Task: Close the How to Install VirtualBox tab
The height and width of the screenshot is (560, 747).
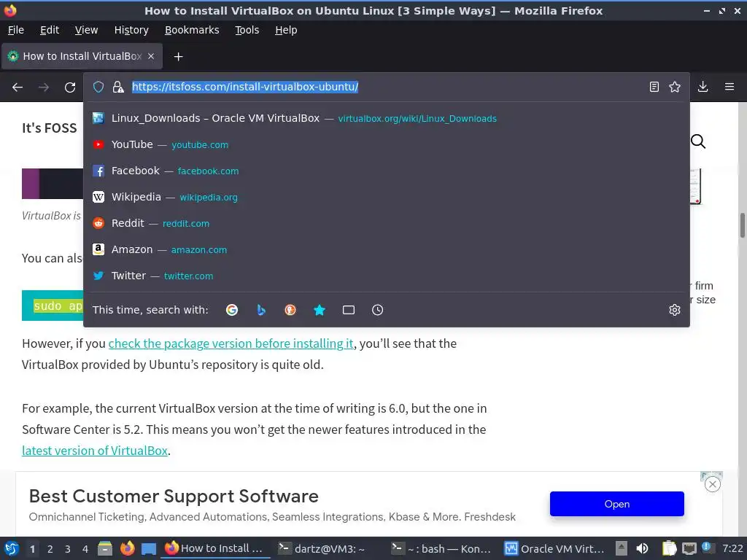Action: [x=151, y=56]
